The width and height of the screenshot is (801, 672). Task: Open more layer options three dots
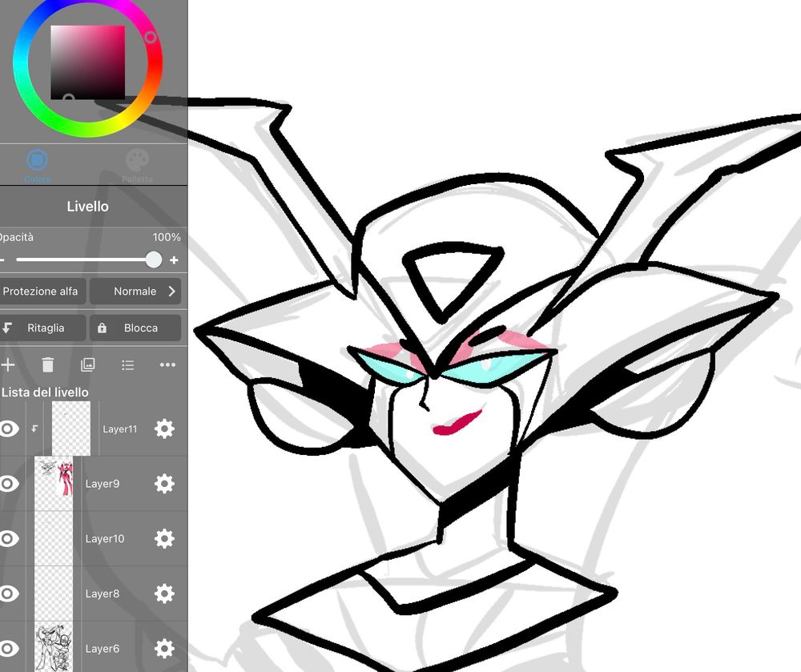pos(167,364)
